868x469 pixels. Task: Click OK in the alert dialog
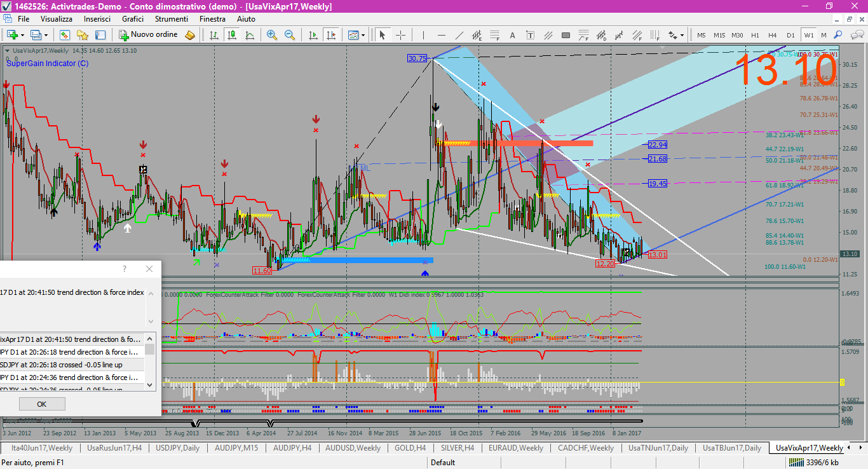pyautogui.click(x=42, y=404)
